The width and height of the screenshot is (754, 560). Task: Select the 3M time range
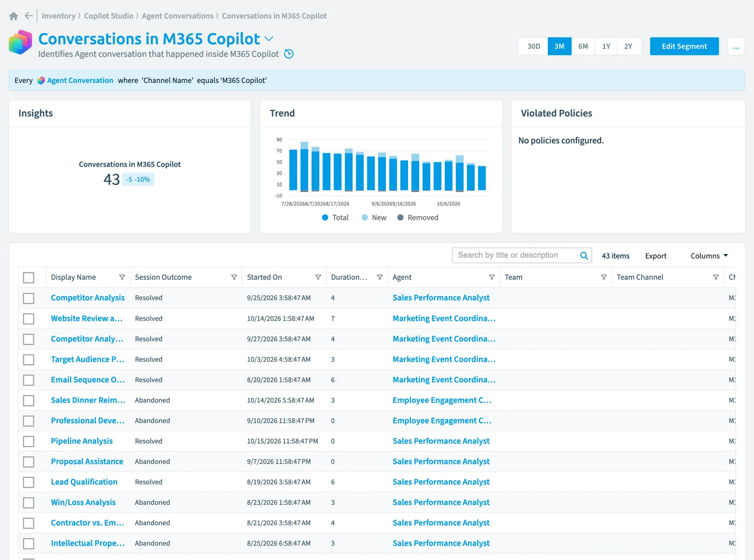click(x=559, y=47)
